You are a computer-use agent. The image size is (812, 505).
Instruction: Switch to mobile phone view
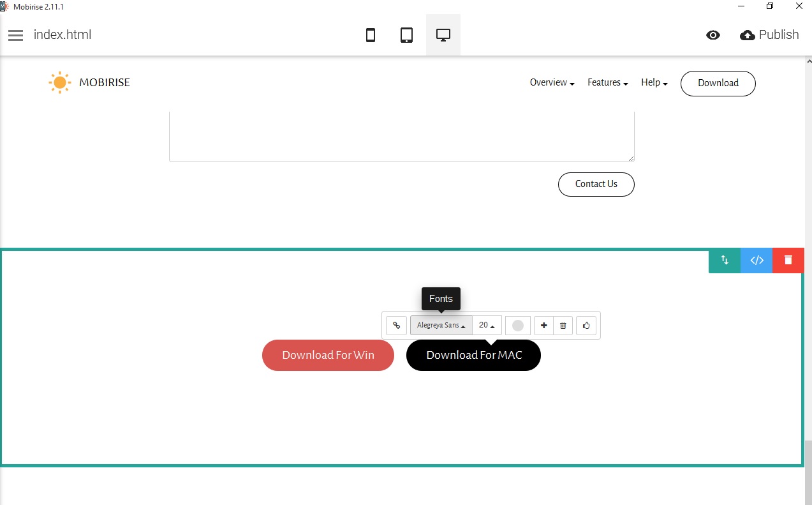[x=371, y=35]
